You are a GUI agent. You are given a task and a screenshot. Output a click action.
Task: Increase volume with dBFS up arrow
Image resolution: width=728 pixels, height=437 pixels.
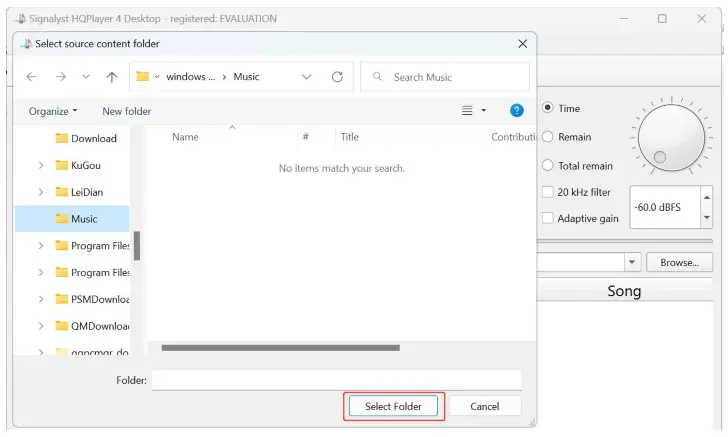[707, 197]
